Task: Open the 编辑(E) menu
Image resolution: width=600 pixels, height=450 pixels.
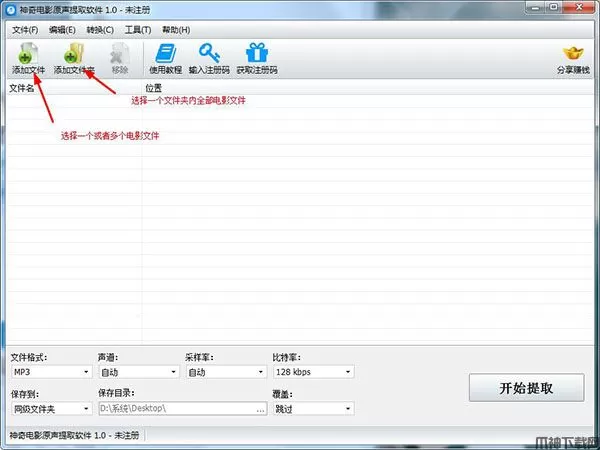Action: (x=62, y=30)
